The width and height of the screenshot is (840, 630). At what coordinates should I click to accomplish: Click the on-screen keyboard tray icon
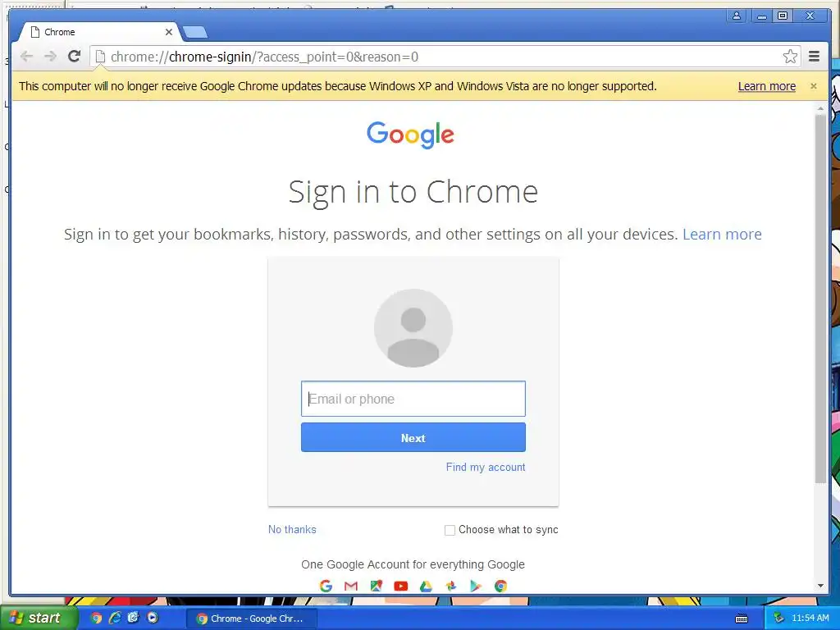coord(742,619)
